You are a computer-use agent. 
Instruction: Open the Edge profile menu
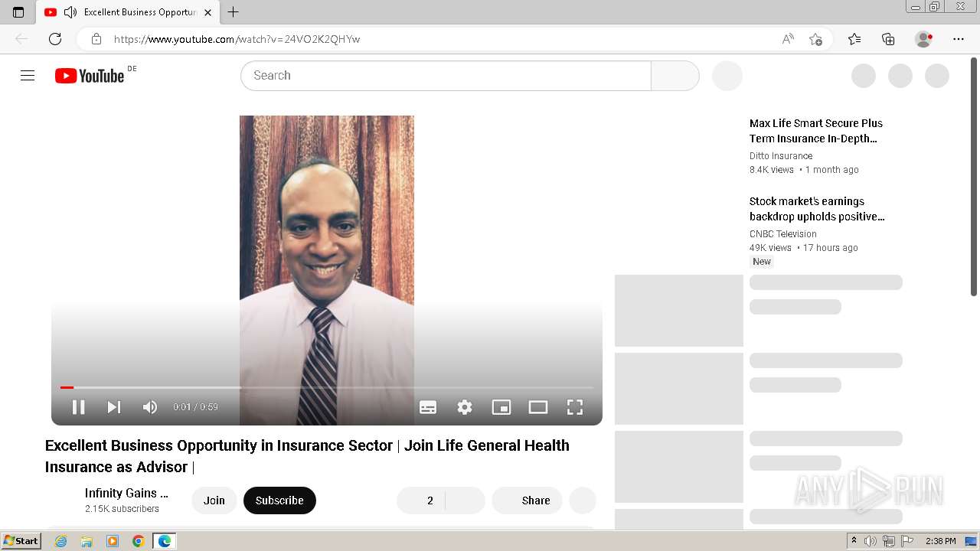[x=924, y=39]
